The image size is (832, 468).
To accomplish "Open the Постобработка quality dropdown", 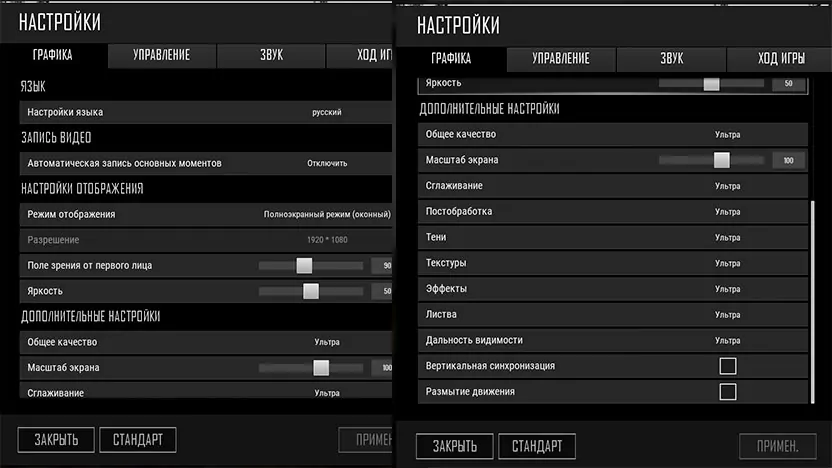I will click(727, 212).
